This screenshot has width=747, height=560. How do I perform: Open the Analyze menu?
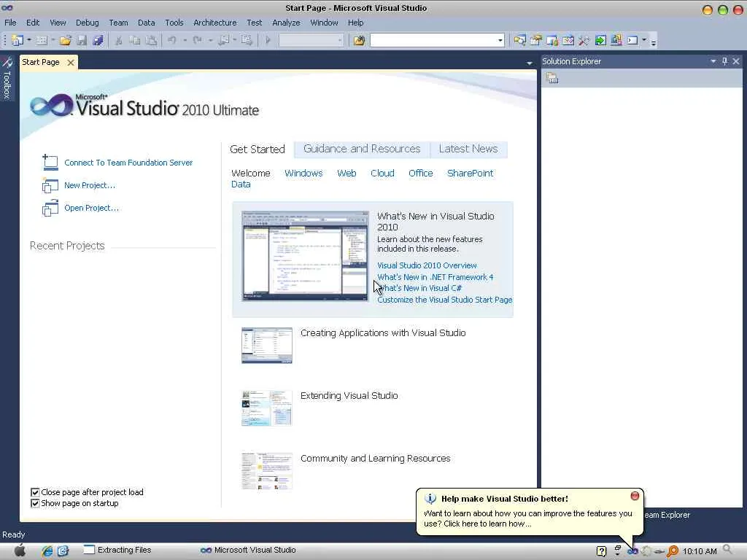pos(286,23)
